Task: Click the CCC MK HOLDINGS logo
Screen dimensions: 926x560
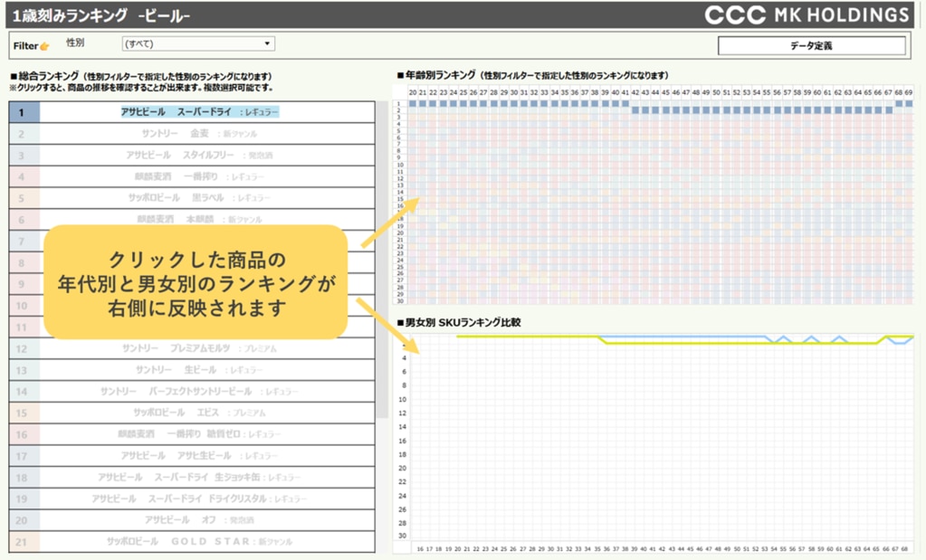Action: (x=807, y=14)
